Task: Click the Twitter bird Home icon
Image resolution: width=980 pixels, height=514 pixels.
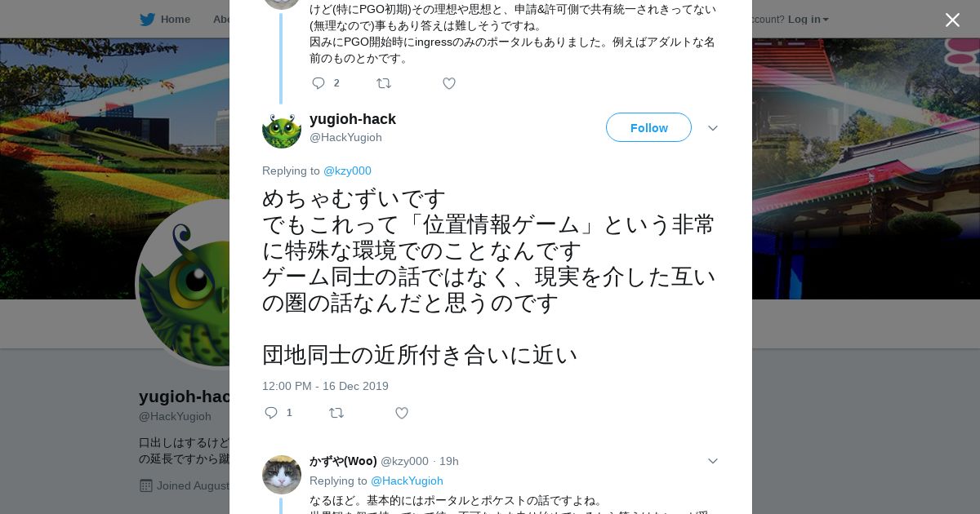Action: (x=147, y=19)
